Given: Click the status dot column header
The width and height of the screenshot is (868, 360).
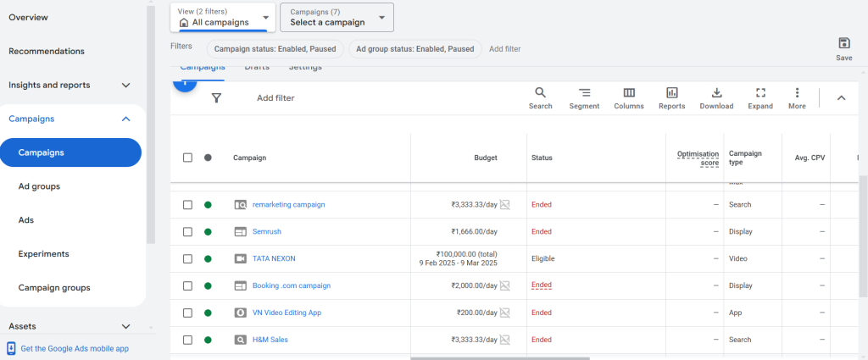Looking at the screenshot, I should (208, 158).
